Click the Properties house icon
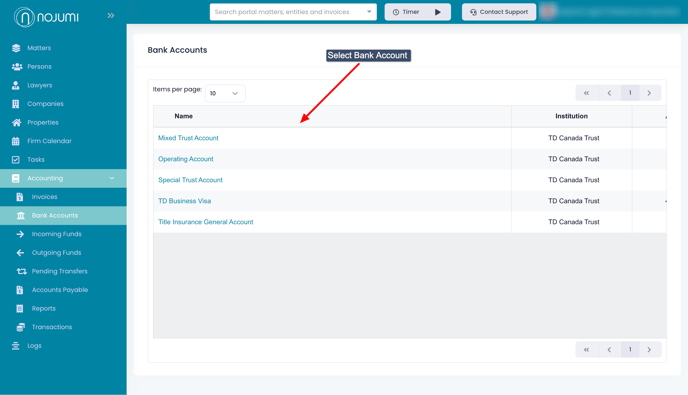The image size is (688, 395). [x=16, y=122]
